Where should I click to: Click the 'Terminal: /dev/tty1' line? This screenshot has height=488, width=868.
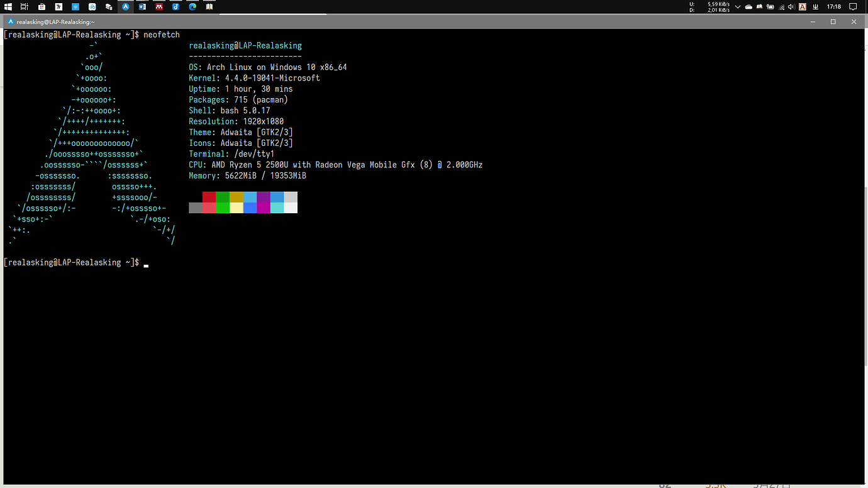click(231, 154)
